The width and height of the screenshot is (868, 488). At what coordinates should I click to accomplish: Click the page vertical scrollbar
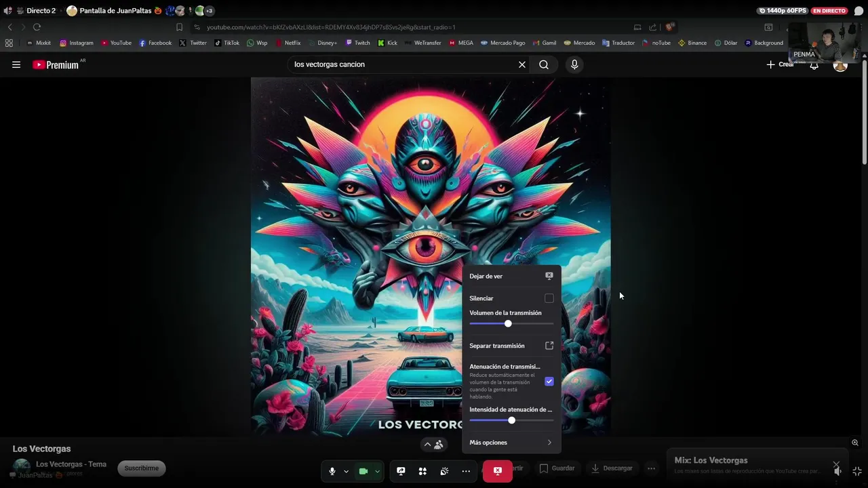pos(864,112)
